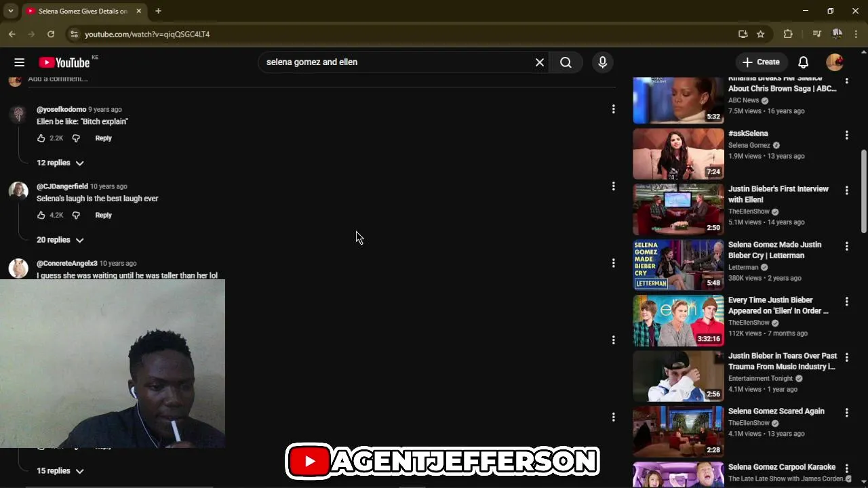This screenshot has height=488, width=868.
Task: Open Justin Bieber's First Interview title
Action: click(x=778, y=195)
